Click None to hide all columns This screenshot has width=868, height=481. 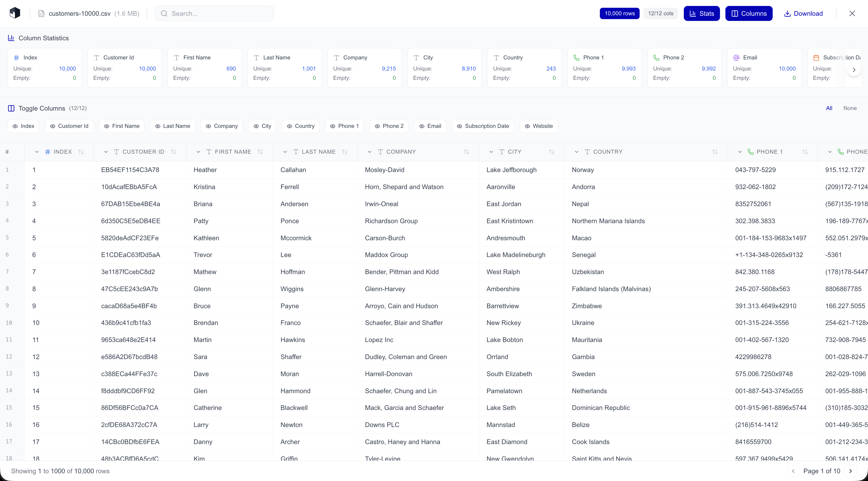849,108
